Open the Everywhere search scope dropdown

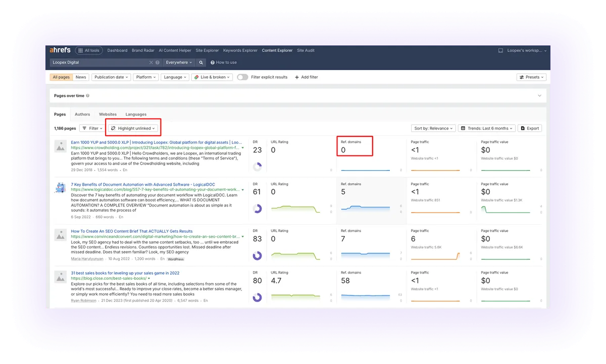(179, 63)
